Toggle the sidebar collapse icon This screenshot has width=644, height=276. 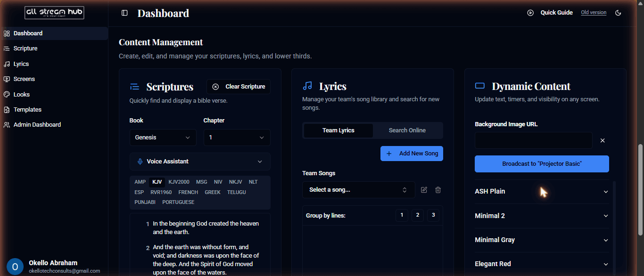click(x=124, y=13)
